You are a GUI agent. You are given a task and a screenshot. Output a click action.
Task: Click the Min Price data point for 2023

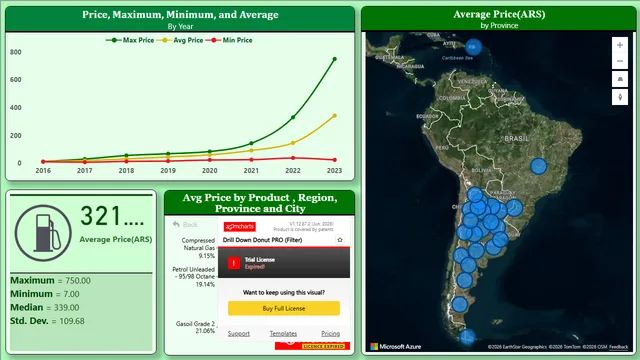click(x=335, y=160)
